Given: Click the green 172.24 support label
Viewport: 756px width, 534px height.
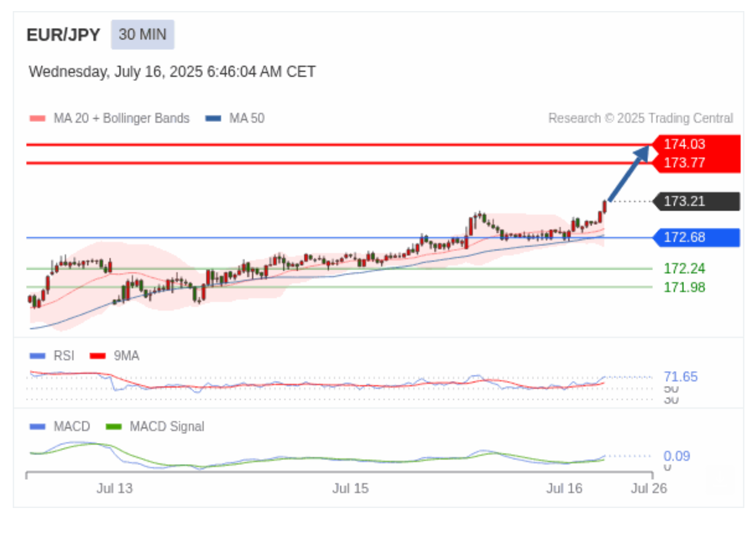Looking at the screenshot, I should click(685, 269).
